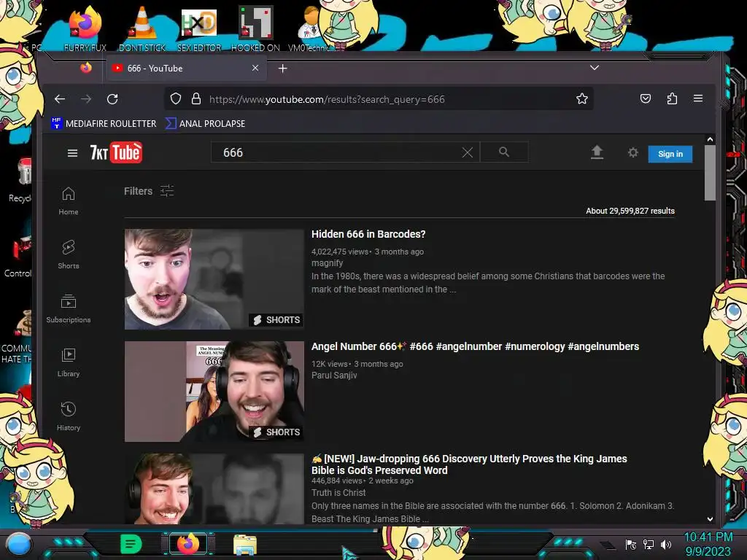Open the Start orb on taskbar
Viewport: 747px width, 560px height.
click(18, 544)
